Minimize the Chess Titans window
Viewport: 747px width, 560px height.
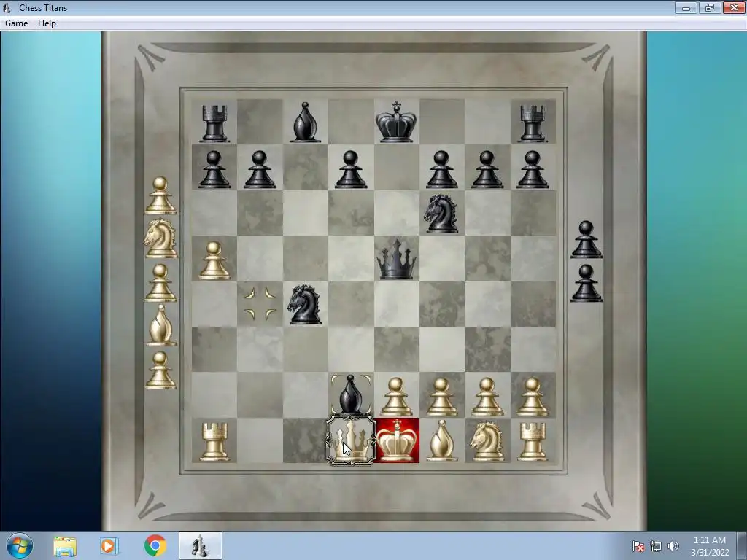tap(686, 7)
